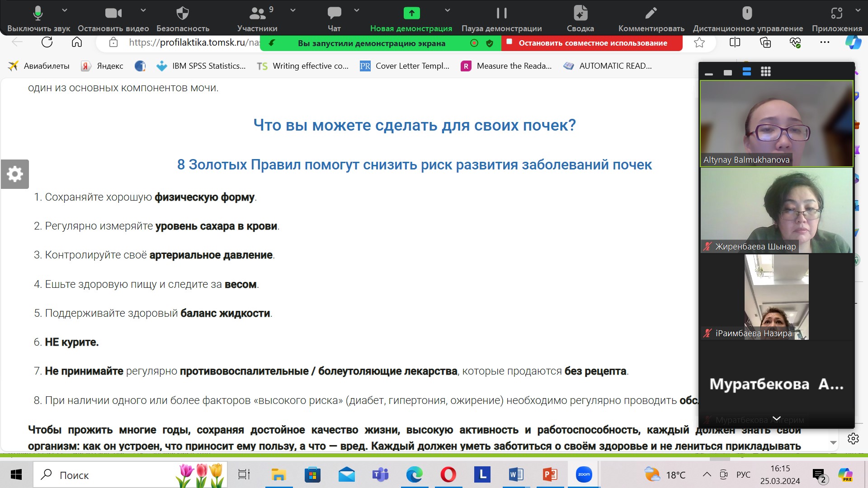Open IBM SPSS Statistics bookmark
This screenshot has height=488, width=868.
coord(201,66)
